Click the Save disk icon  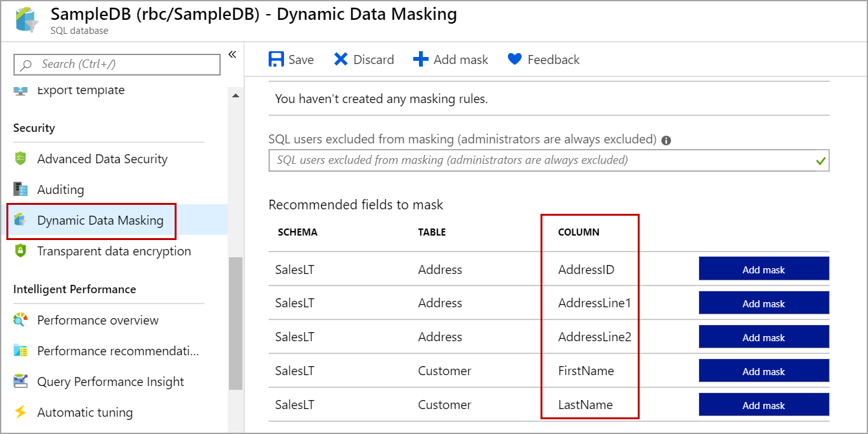coord(276,60)
